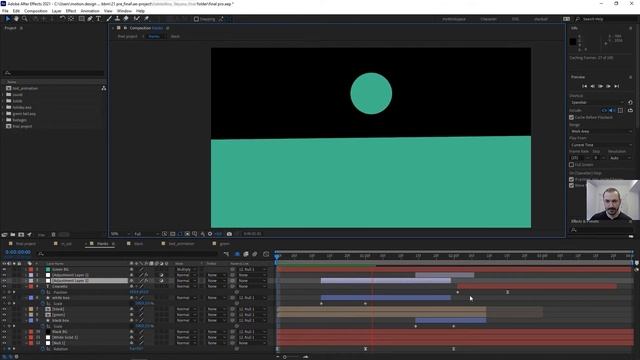Click the play button in Preview panel
The image size is (640, 360).
coord(600,86)
